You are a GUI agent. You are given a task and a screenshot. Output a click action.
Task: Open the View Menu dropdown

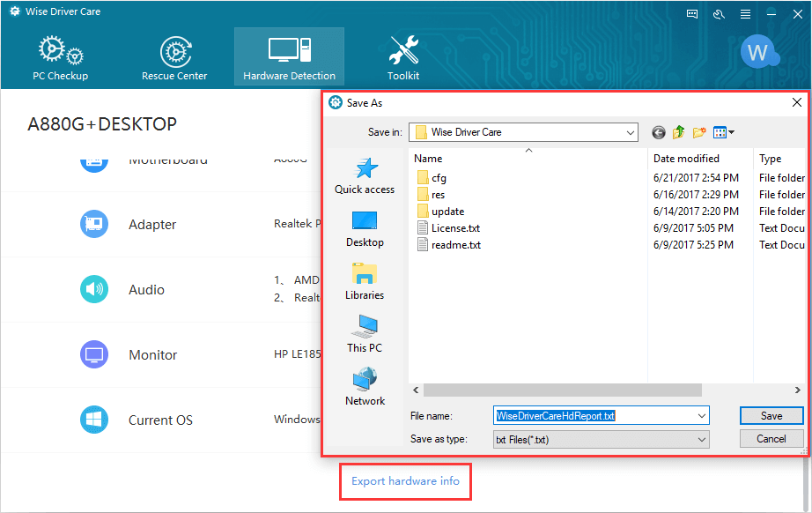[x=723, y=132]
